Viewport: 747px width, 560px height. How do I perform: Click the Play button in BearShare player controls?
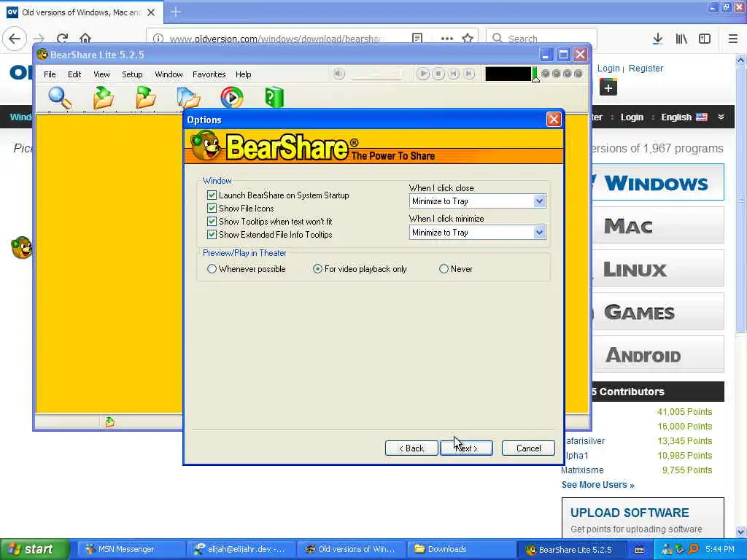422,74
